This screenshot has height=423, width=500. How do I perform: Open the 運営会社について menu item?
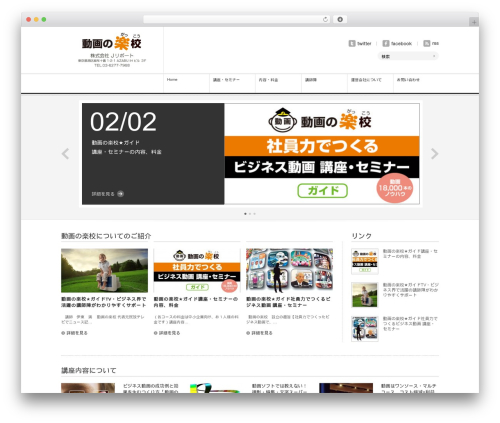366,80
